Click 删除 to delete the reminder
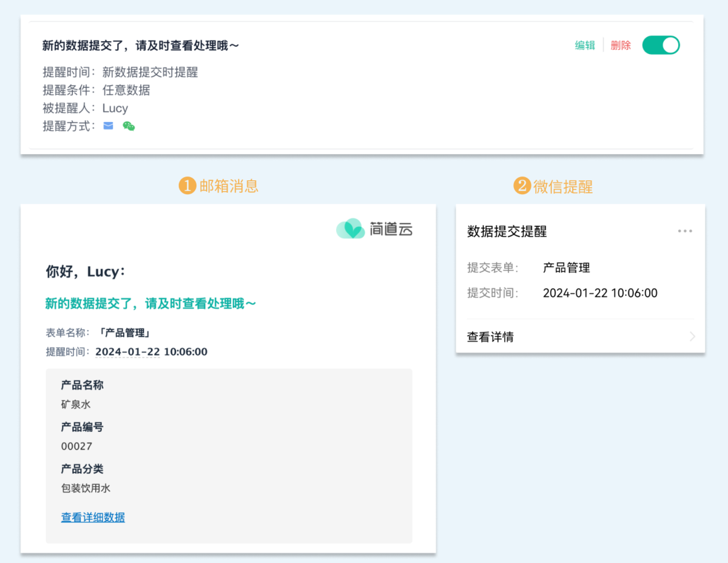This screenshot has width=728, height=563. pos(621,46)
